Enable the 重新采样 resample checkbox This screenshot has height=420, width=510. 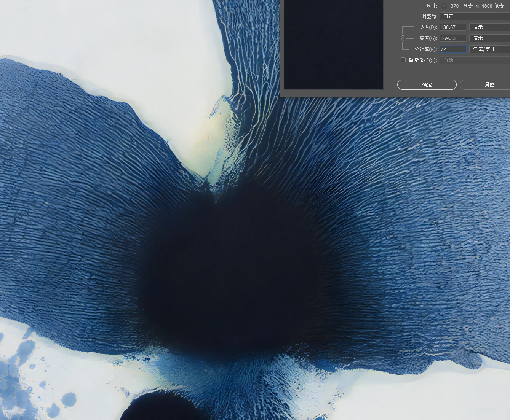(x=403, y=60)
